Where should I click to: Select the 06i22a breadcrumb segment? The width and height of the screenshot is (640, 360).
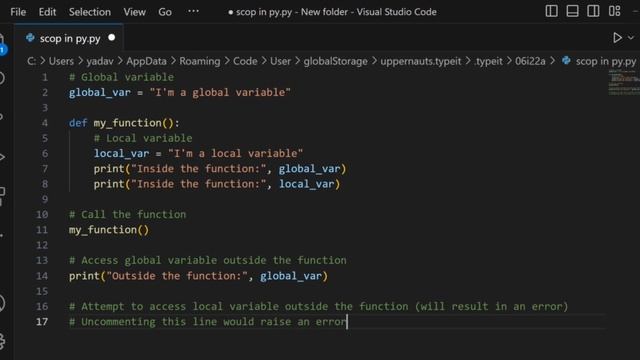[x=530, y=61]
